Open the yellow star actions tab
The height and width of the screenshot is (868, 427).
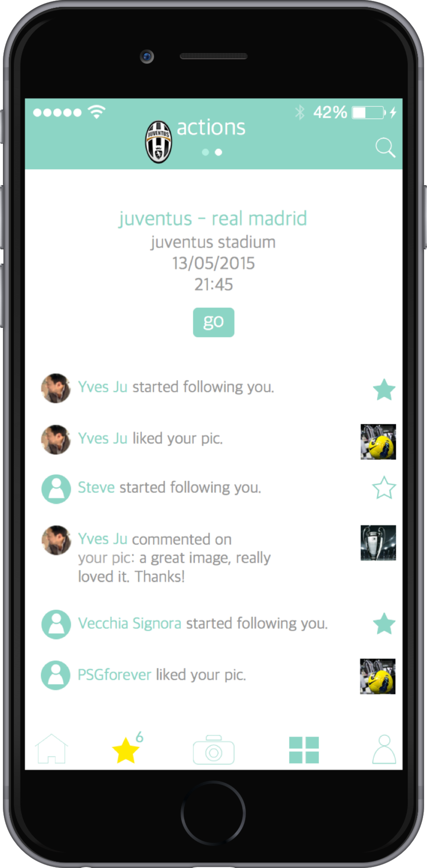coord(125,750)
